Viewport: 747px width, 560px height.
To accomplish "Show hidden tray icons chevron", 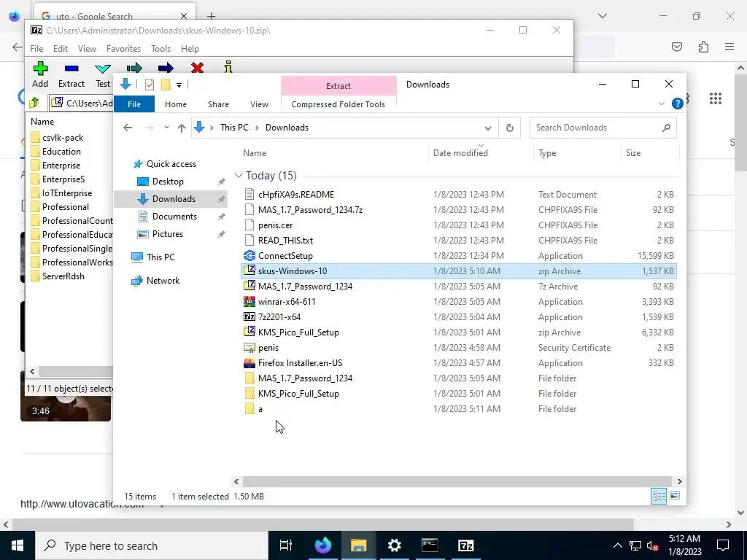I will pyautogui.click(x=617, y=545).
